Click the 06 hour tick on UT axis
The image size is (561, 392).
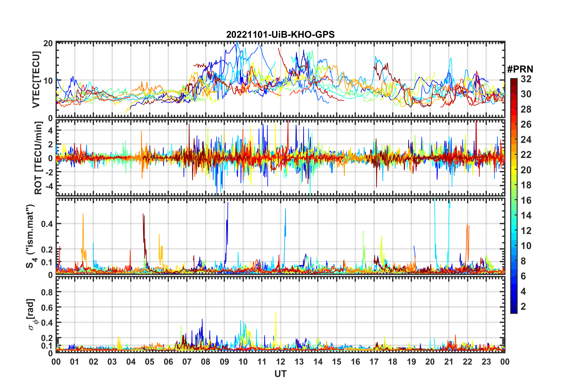click(x=168, y=362)
